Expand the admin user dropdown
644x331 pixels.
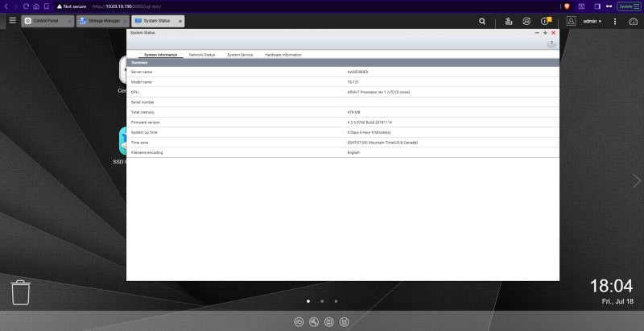click(592, 22)
